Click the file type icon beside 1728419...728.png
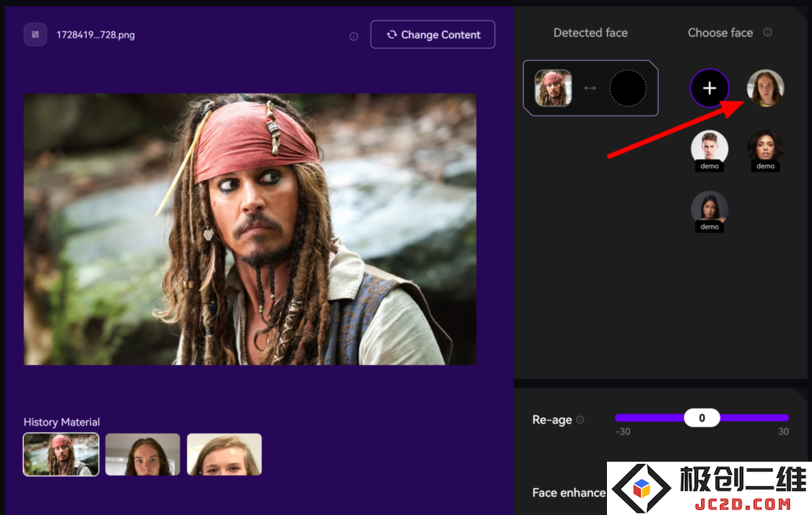This screenshot has height=515, width=812. point(35,34)
